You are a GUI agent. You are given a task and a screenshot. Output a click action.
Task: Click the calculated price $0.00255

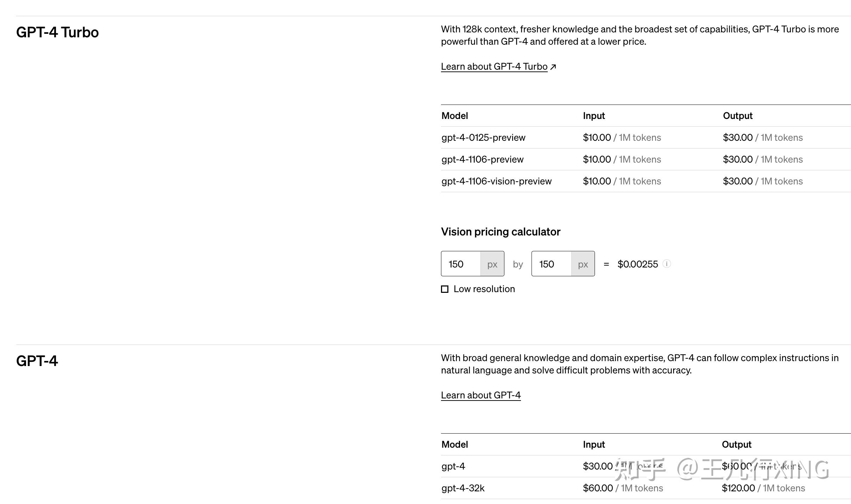pos(638,264)
